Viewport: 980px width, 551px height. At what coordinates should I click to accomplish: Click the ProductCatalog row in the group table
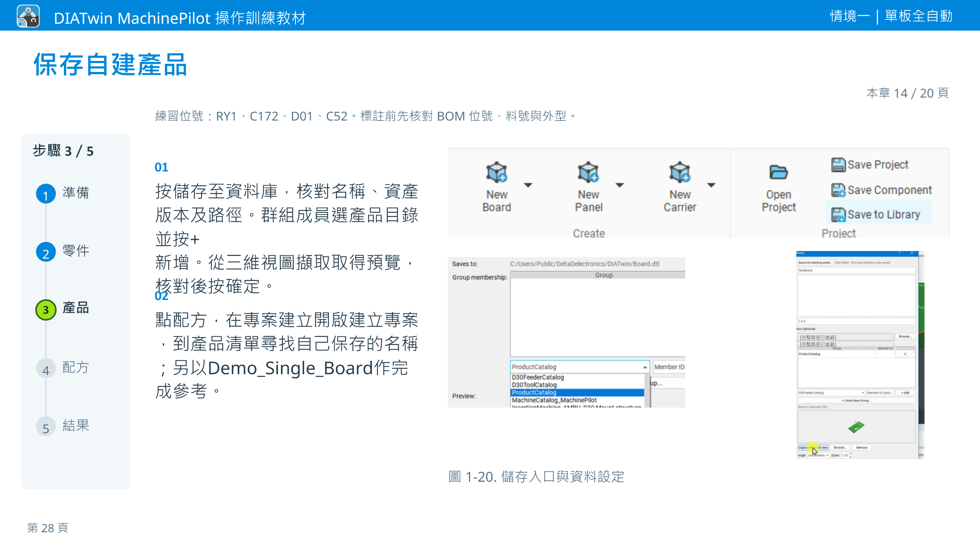coord(846,354)
